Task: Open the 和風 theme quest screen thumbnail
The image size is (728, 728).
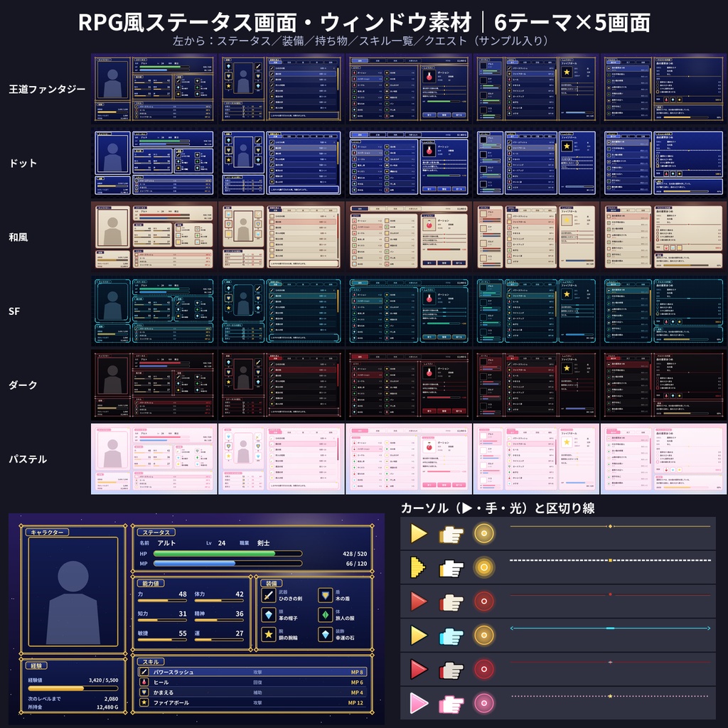Action: click(663, 236)
